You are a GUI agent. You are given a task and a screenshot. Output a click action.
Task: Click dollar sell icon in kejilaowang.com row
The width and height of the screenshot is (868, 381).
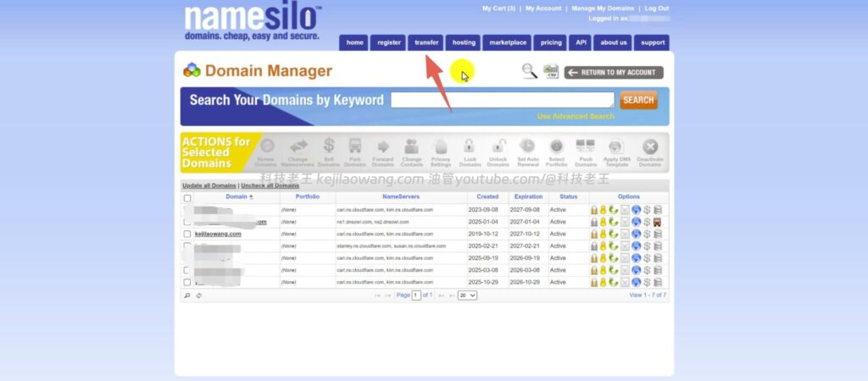tap(647, 234)
